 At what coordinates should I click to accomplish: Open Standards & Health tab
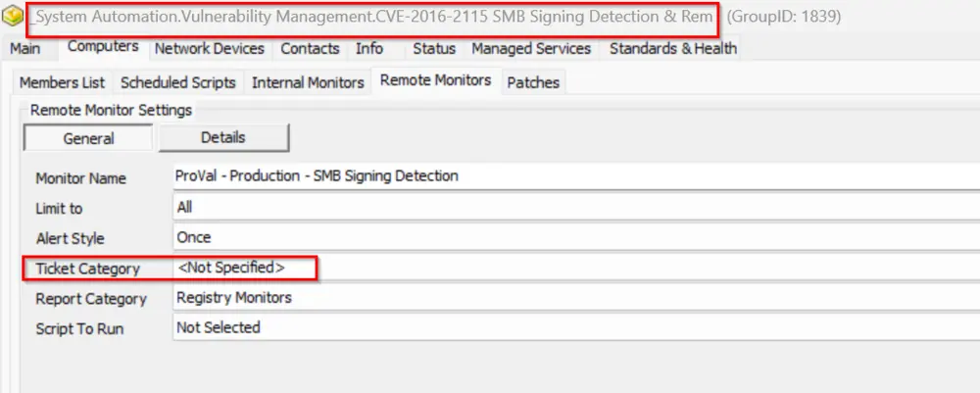point(672,49)
